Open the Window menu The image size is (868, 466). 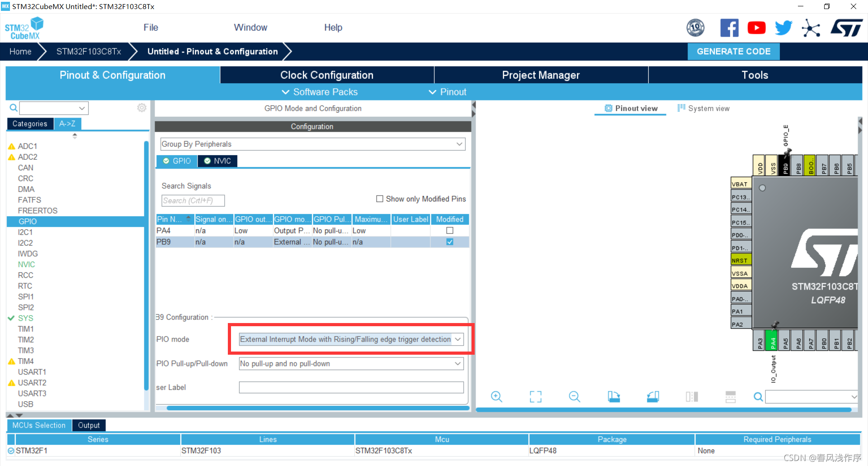click(x=250, y=28)
